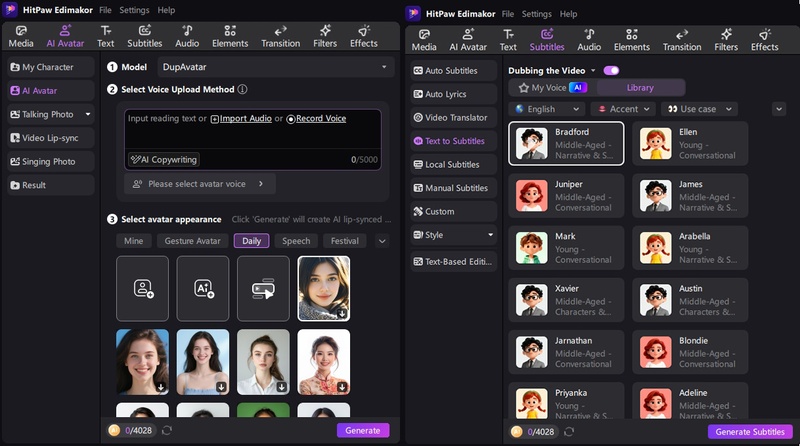Viewport: 800px width, 446px height.
Task: Open Media tab in left window
Action: [x=21, y=37]
